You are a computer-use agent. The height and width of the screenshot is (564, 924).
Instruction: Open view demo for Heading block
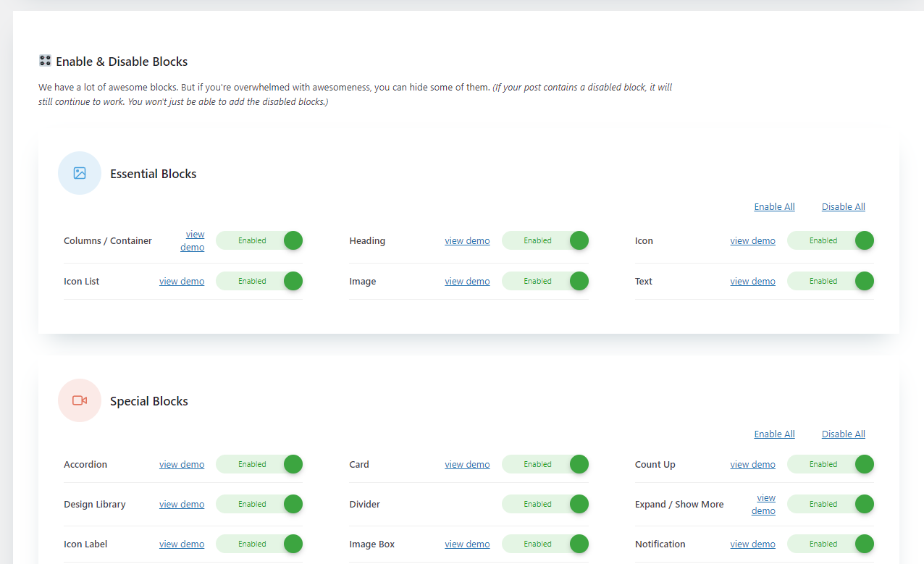467,240
